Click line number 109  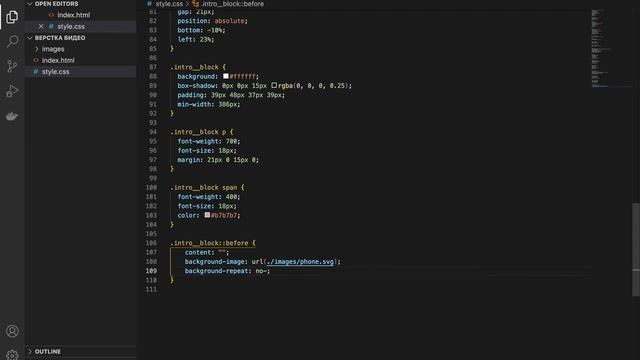point(151,271)
